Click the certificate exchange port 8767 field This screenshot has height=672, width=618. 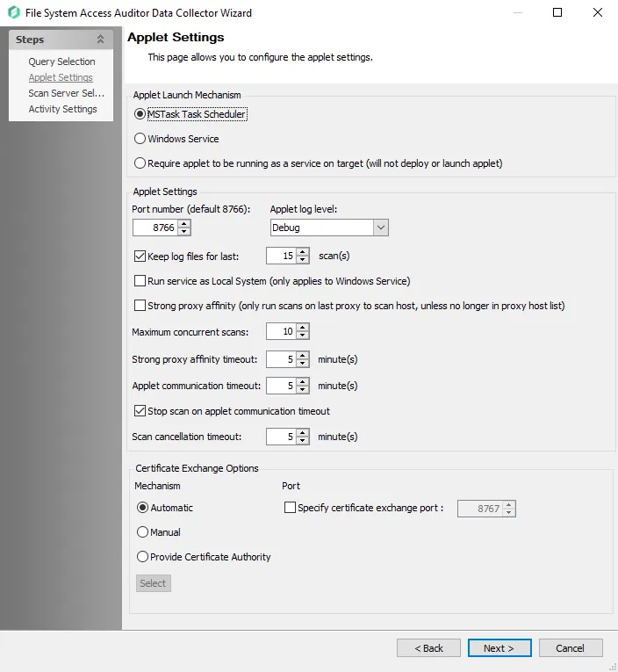tap(480, 509)
